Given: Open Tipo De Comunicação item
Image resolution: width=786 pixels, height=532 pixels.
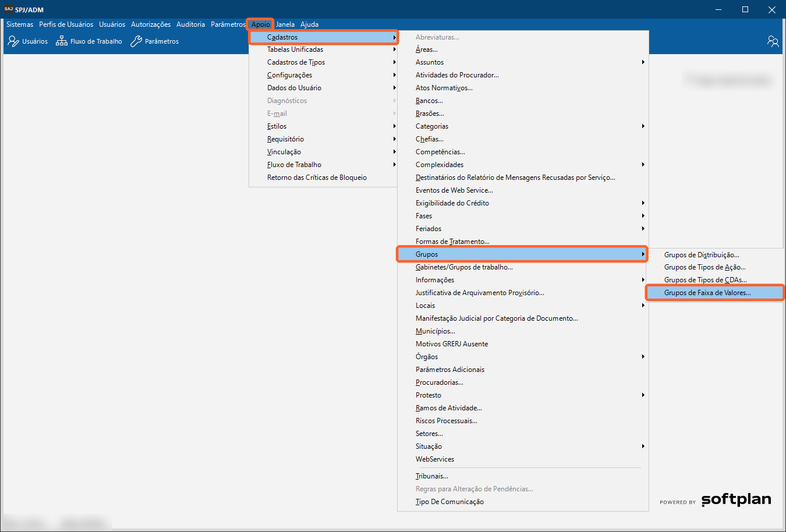Looking at the screenshot, I should pyautogui.click(x=449, y=502).
